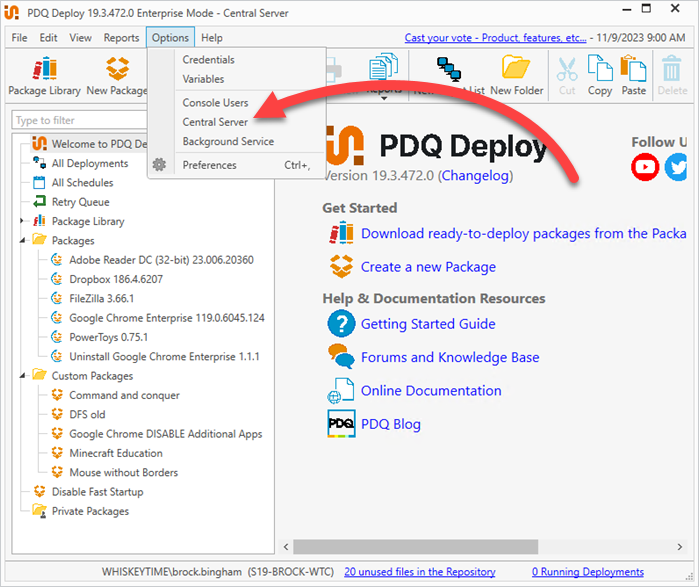The height and width of the screenshot is (587, 699).
Task: Select All Schedules in the tree
Action: click(x=82, y=182)
